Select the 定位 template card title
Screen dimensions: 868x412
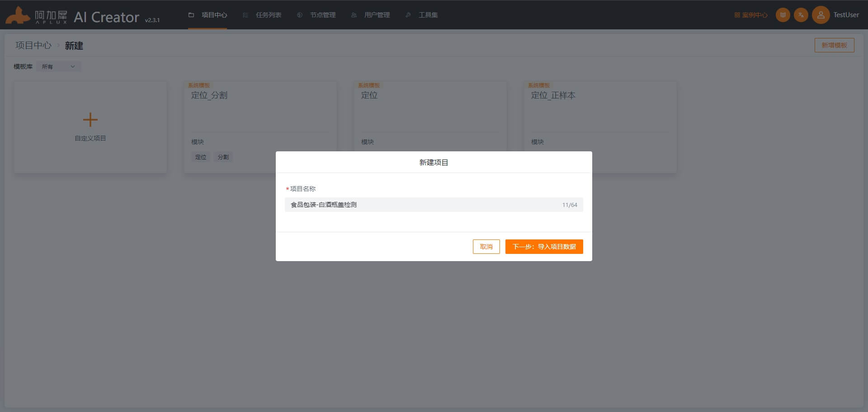[369, 95]
